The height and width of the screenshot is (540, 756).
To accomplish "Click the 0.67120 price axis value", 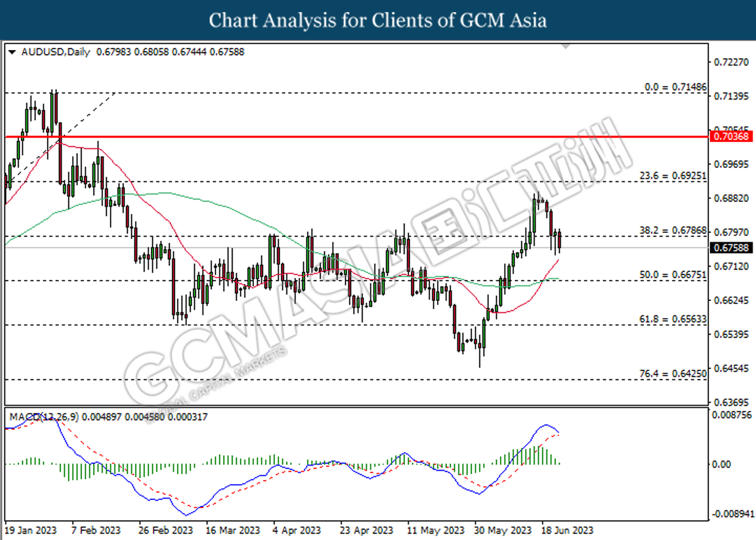I will (731, 266).
